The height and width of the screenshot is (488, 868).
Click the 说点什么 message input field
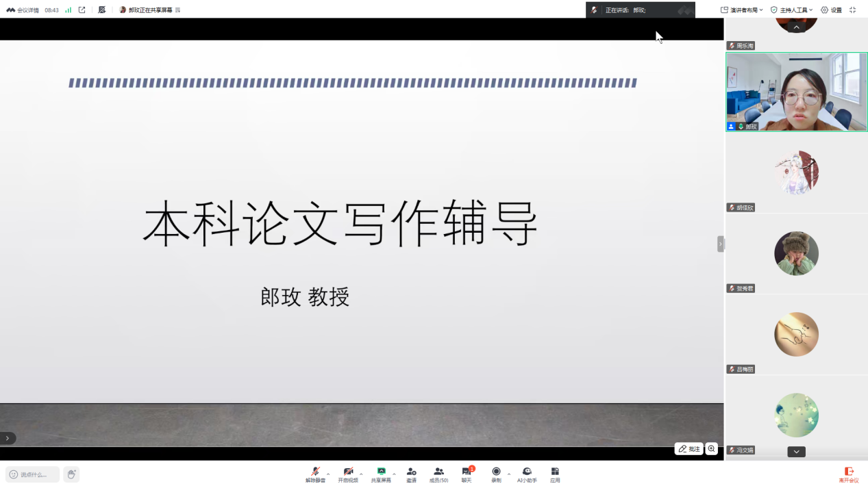coord(33,474)
